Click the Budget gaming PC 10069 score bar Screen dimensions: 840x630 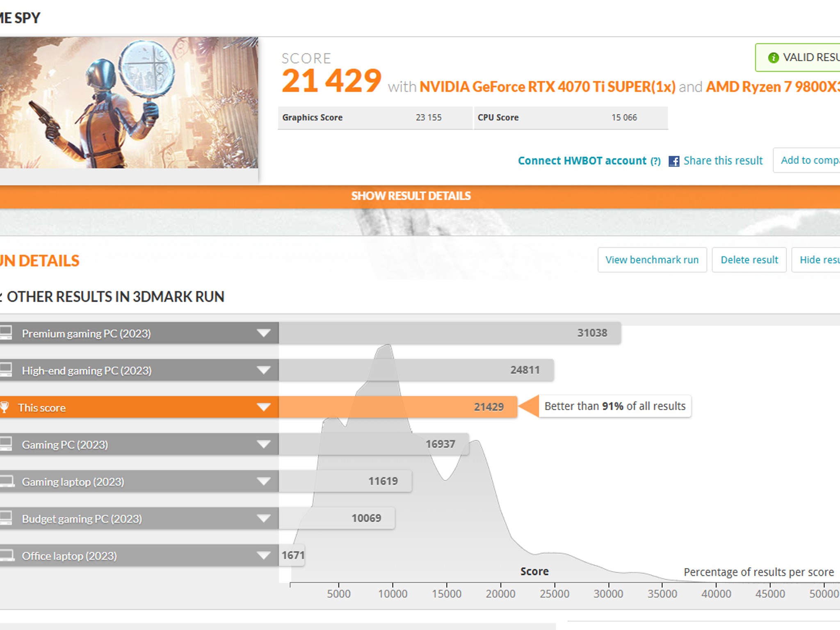[x=337, y=518]
